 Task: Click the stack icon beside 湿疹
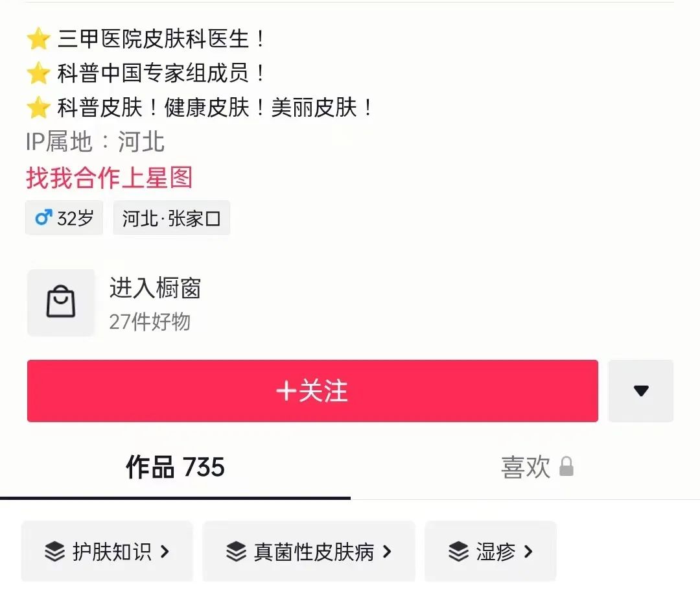point(458,551)
